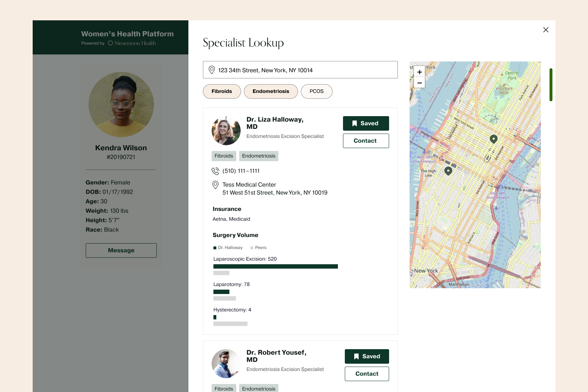Select the map marker near The High Line
The image size is (588, 392).
click(448, 171)
